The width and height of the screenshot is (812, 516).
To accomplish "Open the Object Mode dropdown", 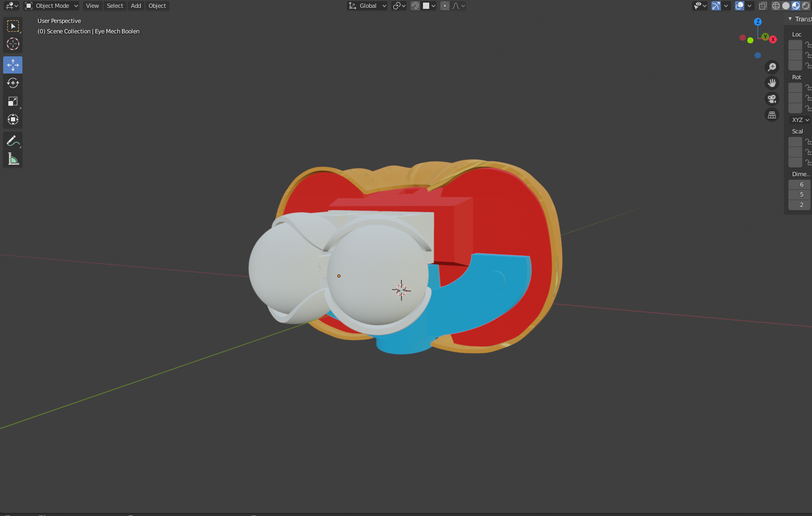I will click(x=52, y=6).
